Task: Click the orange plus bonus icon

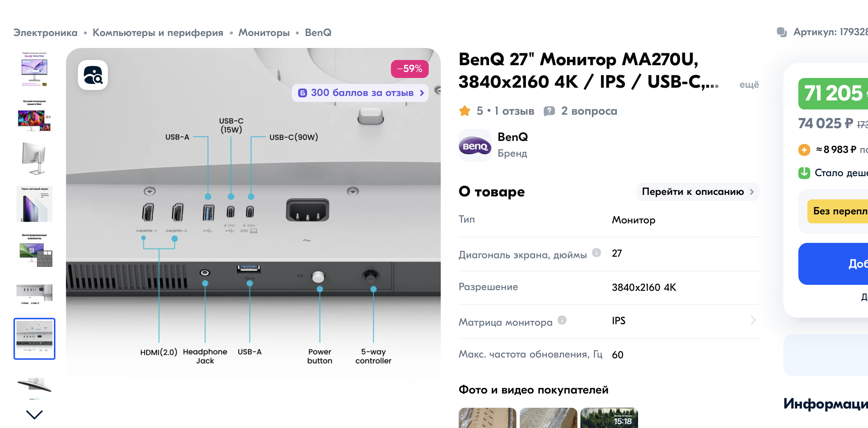Action: coord(804,150)
